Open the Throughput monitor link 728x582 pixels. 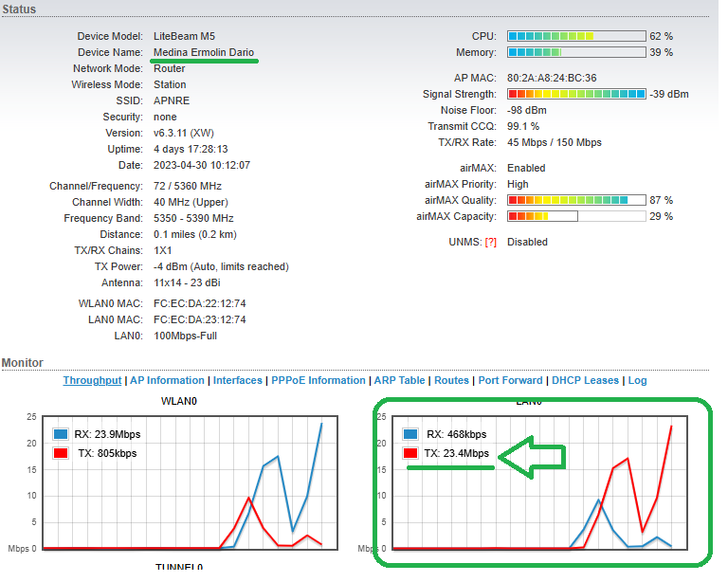click(x=92, y=380)
